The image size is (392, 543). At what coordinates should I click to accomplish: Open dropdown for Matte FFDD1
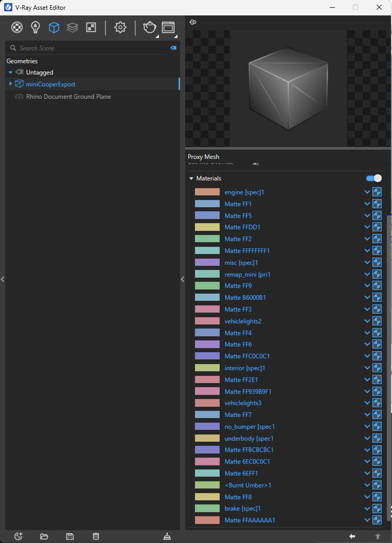coord(367,227)
